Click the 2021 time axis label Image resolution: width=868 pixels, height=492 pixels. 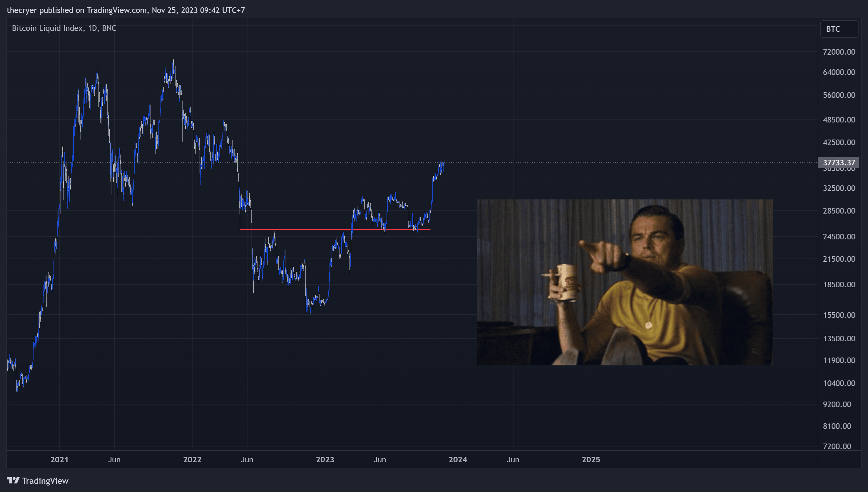pos(59,460)
